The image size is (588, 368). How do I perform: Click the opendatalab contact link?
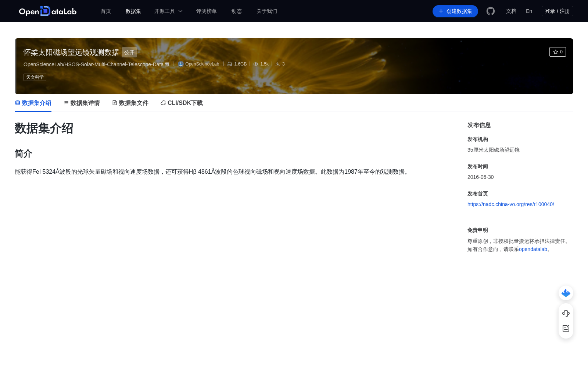coord(533,249)
